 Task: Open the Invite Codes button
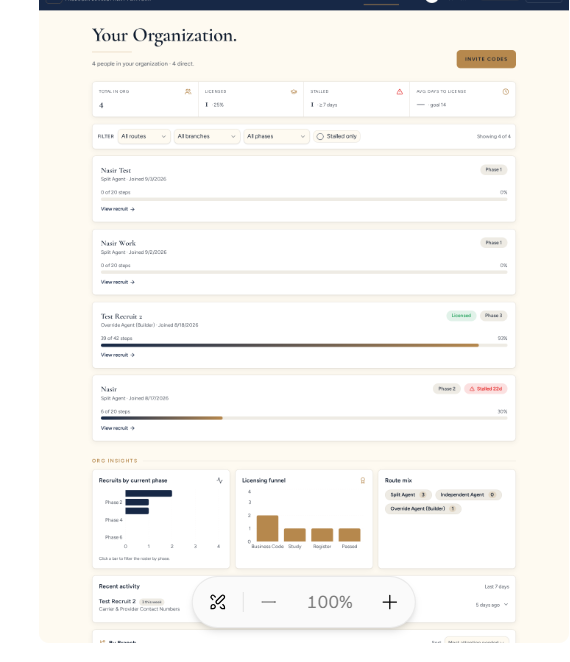click(x=486, y=59)
